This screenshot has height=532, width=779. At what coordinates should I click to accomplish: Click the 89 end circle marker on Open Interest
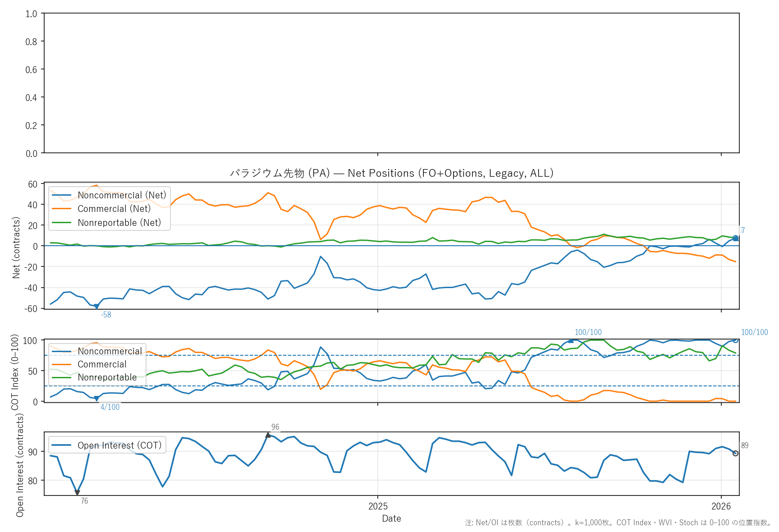735,453
